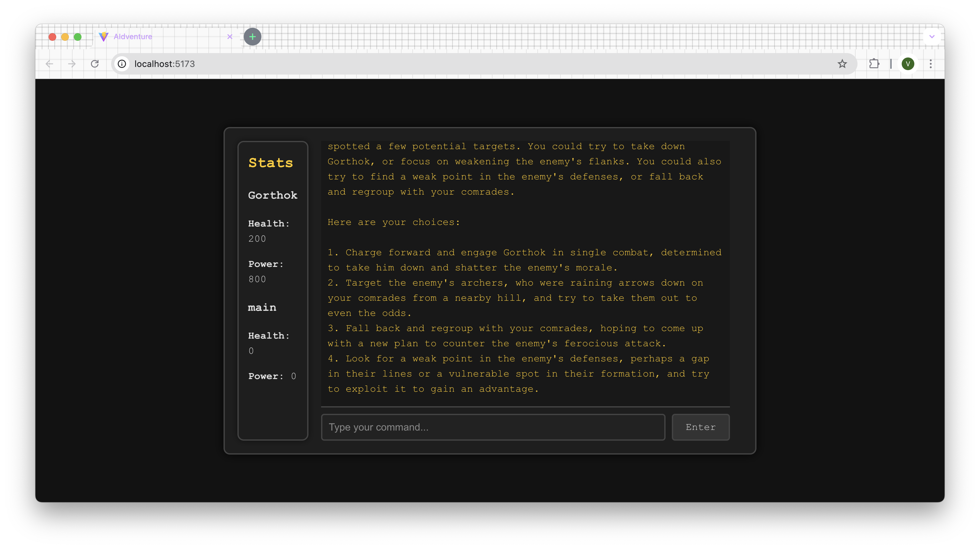Click the main character label in Stats
The image size is (980, 549).
click(262, 308)
